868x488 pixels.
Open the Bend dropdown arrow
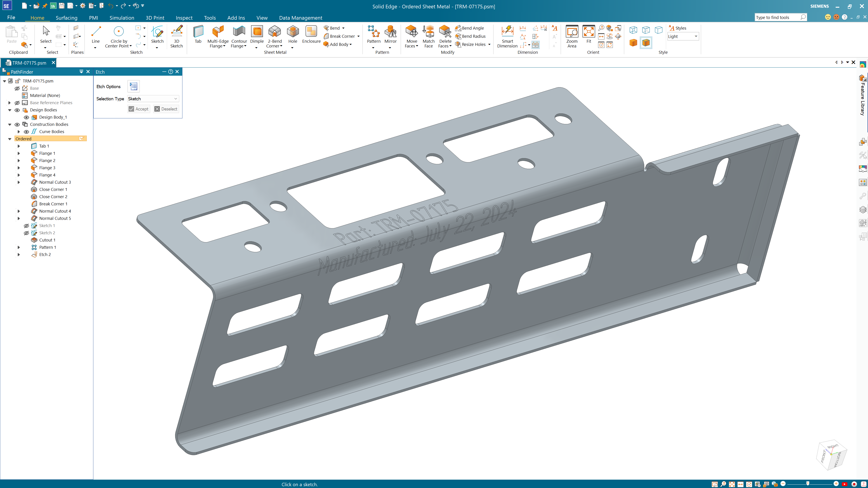tap(343, 28)
